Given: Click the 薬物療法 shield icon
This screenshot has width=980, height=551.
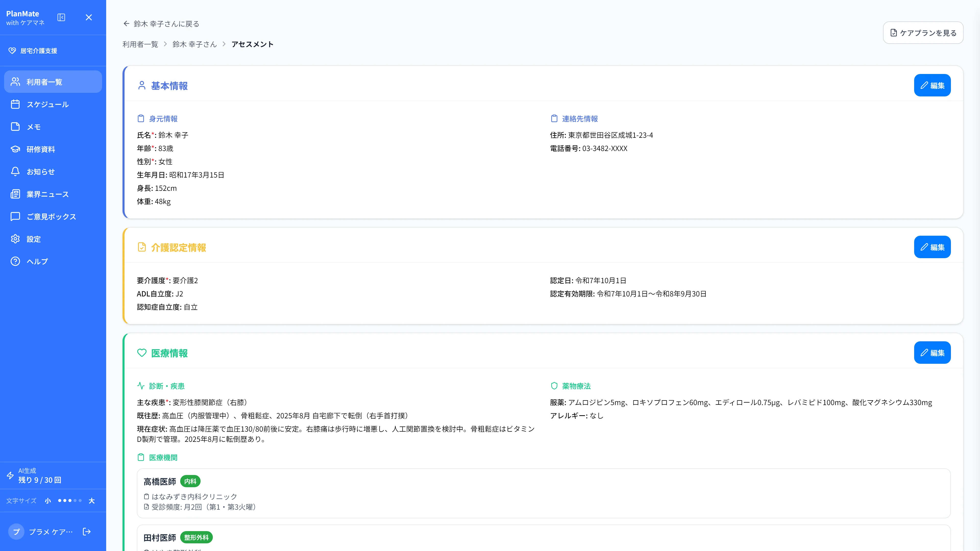Looking at the screenshot, I should (x=554, y=386).
